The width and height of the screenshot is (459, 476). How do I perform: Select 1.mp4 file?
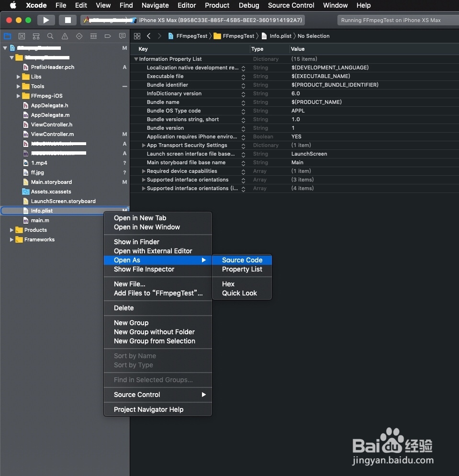[x=39, y=163]
